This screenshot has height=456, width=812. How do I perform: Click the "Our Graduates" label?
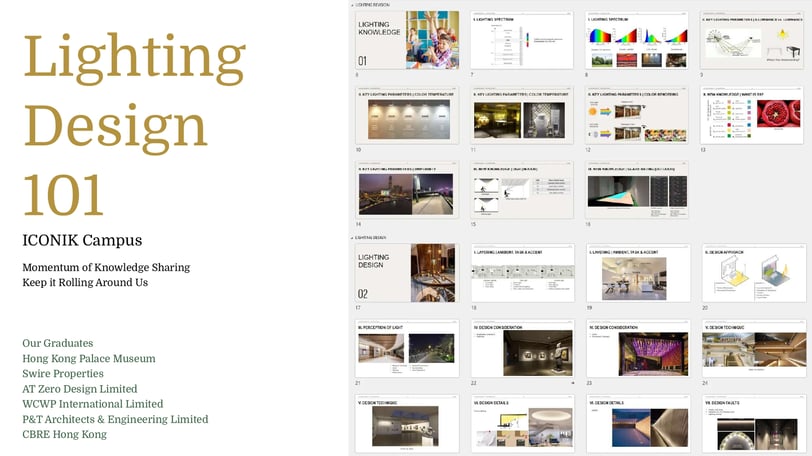(x=57, y=343)
